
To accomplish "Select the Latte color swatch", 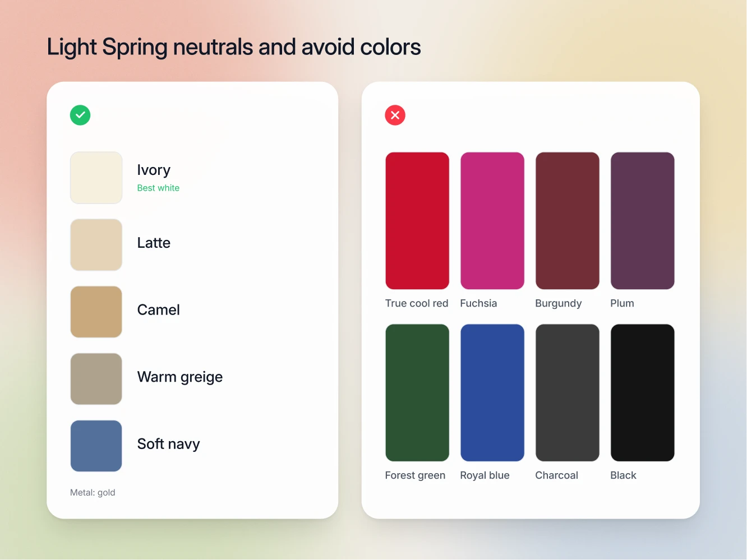I will (96, 245).
